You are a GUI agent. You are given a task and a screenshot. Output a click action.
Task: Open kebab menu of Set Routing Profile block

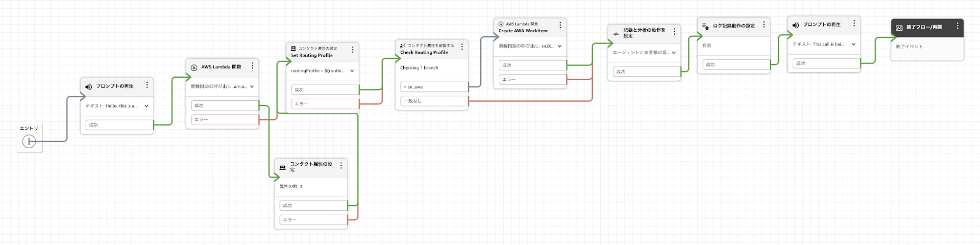352,50
